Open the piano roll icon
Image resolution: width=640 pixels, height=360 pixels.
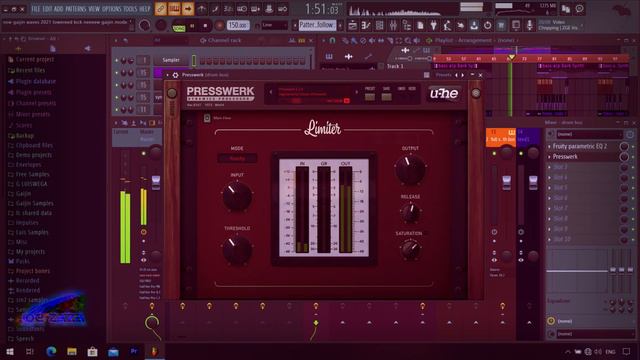(x=366, y=26)
